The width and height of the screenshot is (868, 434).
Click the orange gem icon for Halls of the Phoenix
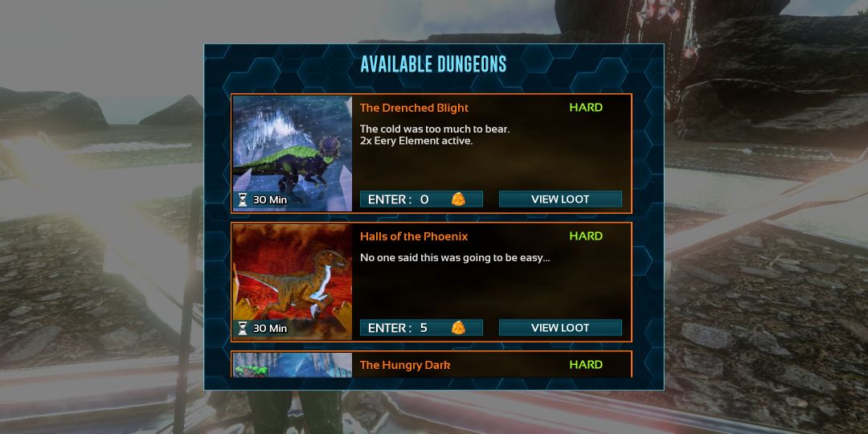click(458, 328)
